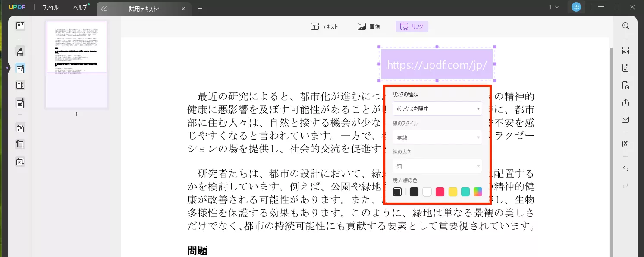
Task: Open the Share file icon
Action: coord(626,102)
